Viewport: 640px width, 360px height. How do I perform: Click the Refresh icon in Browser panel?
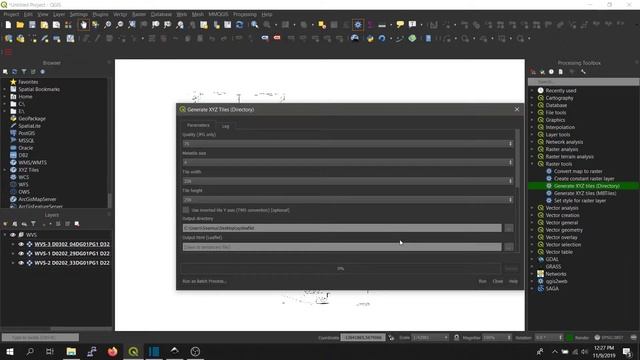[x=14, y=72]
